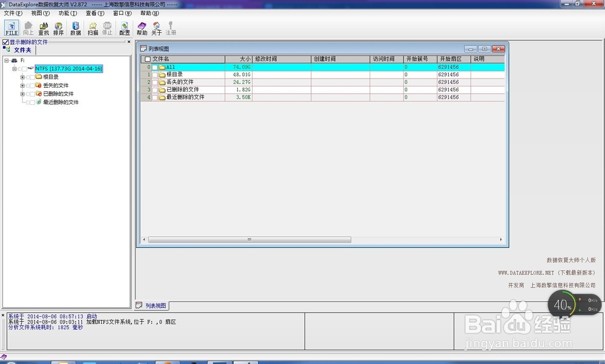Click the 最近删除的文件 folder icon in list row 4
The width and height of the screenshot is (605, 364).
162,97
